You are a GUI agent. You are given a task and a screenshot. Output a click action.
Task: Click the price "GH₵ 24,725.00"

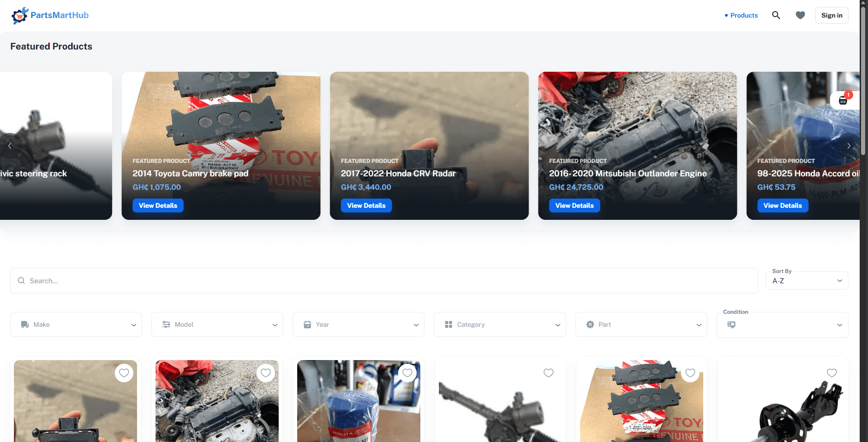pos(576,187)
